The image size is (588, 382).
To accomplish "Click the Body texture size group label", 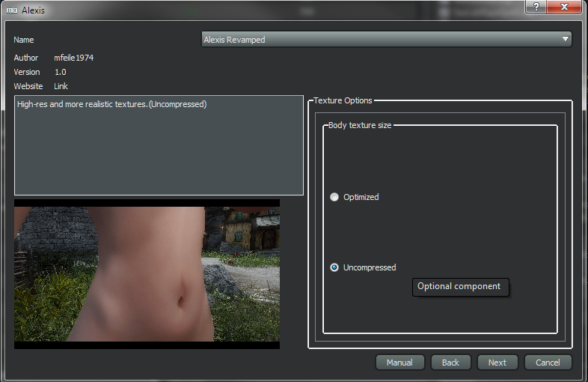I will (x=360, y=125).
